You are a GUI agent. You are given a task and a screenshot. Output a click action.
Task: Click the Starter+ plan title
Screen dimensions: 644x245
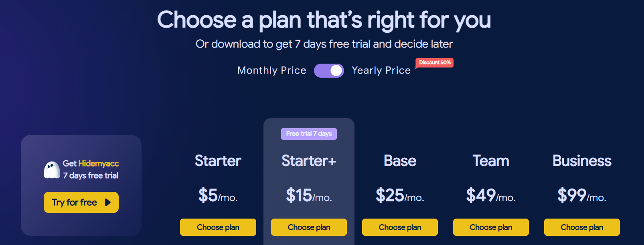point(309,161)
